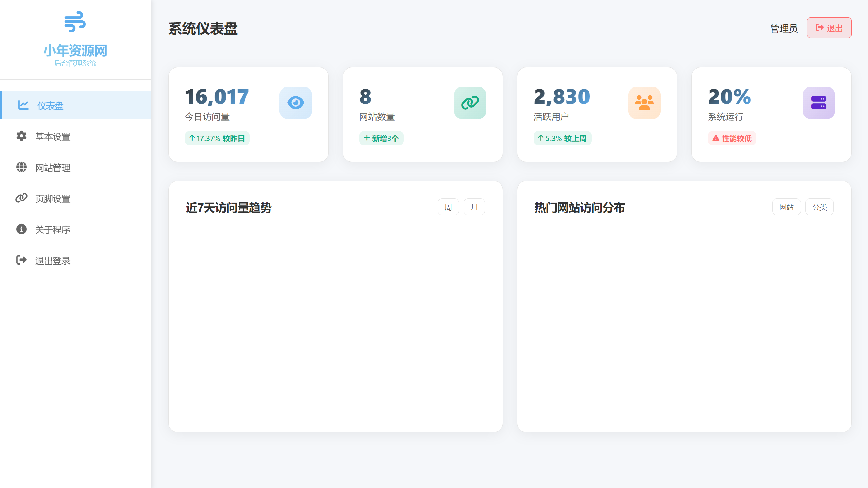Open 页脚设置 settings page
868x488 pixels.
52,198
